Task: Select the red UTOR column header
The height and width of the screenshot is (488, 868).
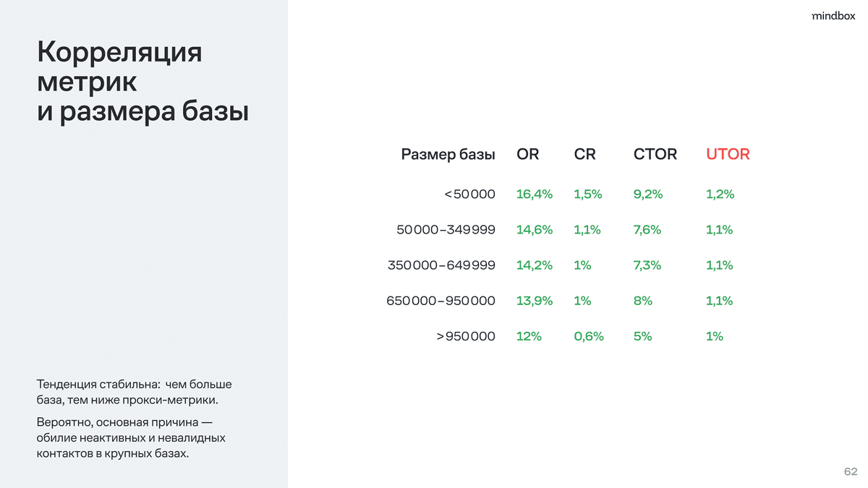Action: point(728,154)
